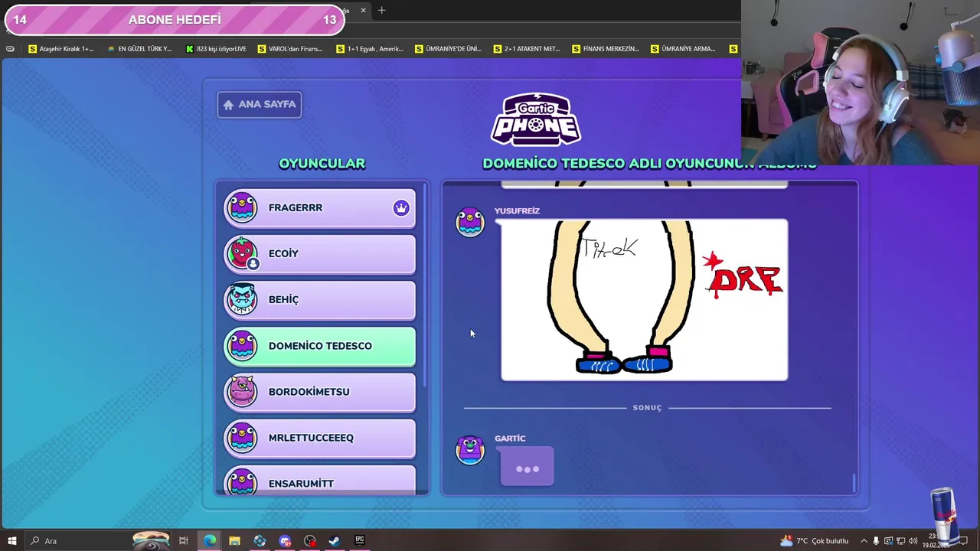980x551 pixels.
Task: Open the ÜMRANİYE ARMA... bookmark
Action: point(683,49)
